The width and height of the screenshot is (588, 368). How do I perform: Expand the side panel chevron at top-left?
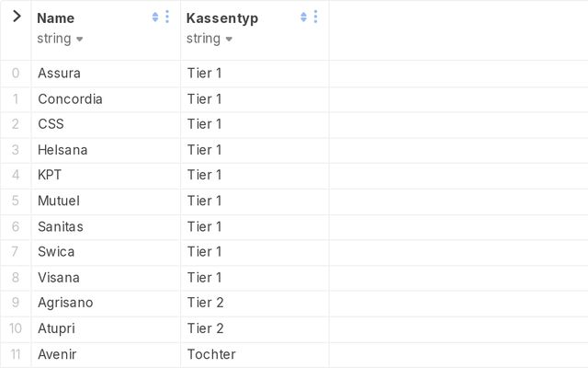tap(16, 17)
